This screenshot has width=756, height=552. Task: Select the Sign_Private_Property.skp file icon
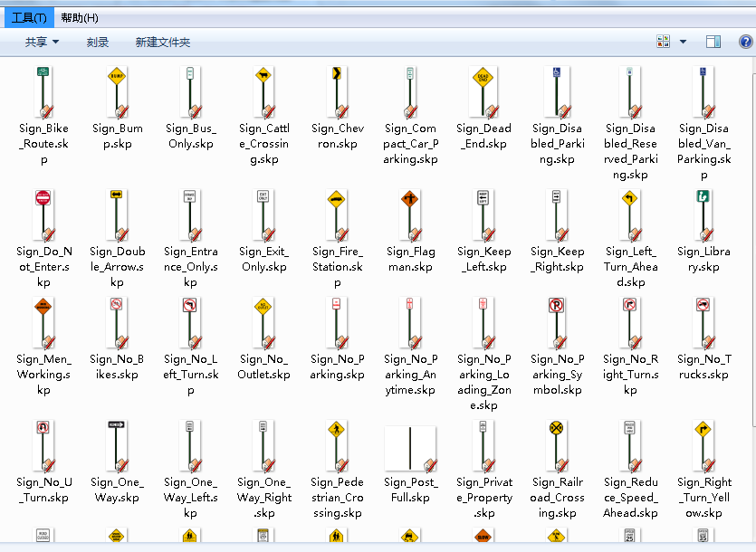[483, 446]
